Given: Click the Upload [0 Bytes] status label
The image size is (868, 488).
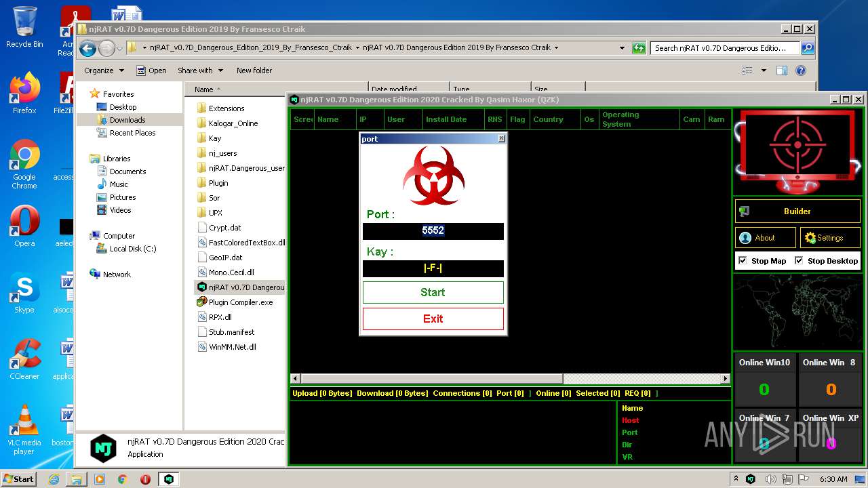Looking at the screenshot, I should pos(322,393).
